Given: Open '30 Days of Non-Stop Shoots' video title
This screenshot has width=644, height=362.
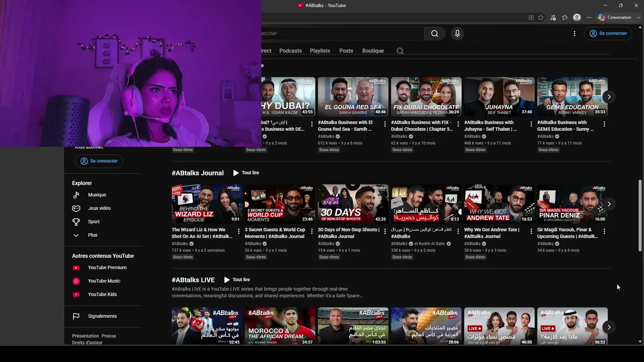Looking at the screenshot, I should [349, 233].
